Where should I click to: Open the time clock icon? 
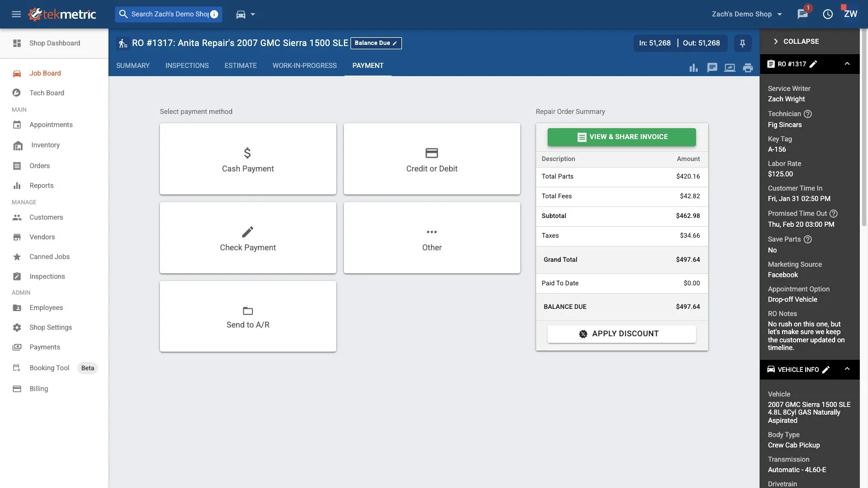pos(828,14)
